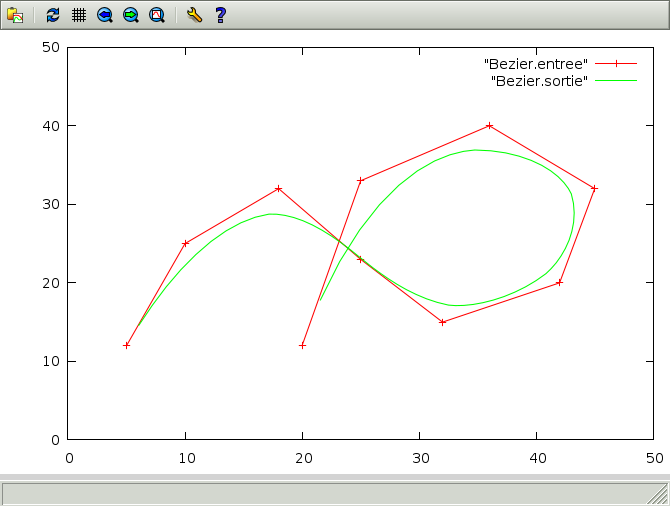Click the resize grip in the window corner

(658, 494)
